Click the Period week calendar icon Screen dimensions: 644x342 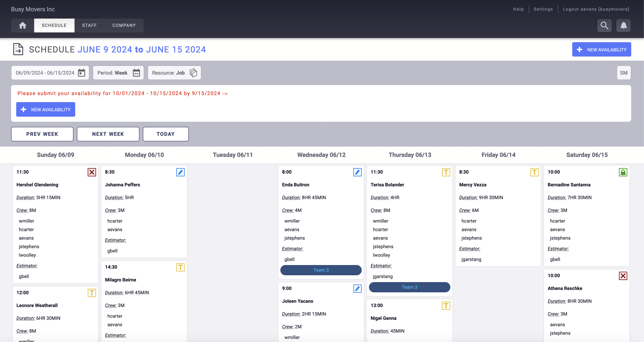point(136,73)
